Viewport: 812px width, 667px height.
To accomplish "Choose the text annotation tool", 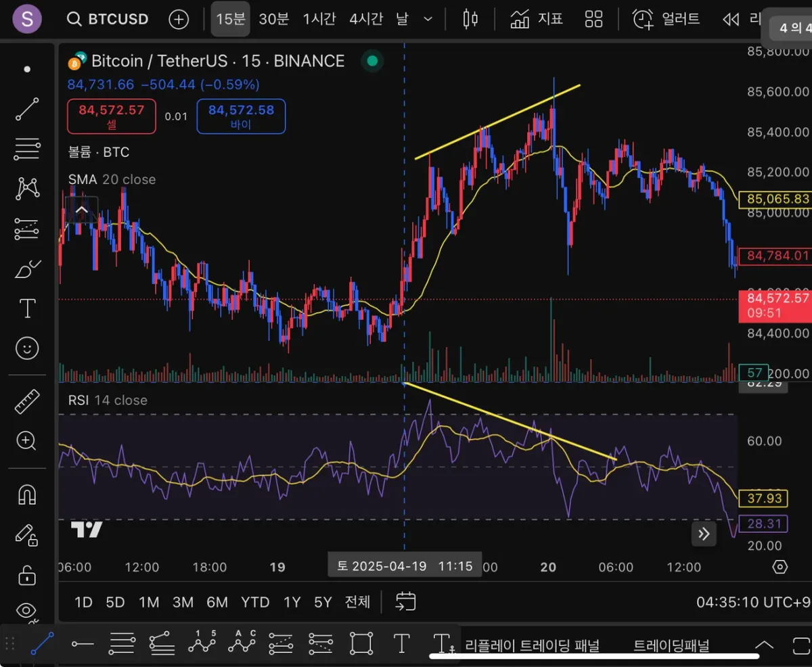I will 27,308.
